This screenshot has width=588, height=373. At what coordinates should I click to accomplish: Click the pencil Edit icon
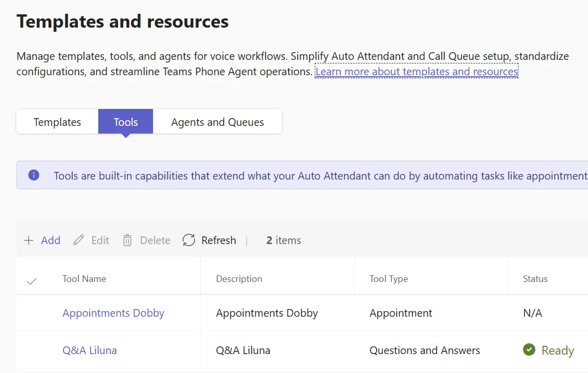(x=78, y=240)
